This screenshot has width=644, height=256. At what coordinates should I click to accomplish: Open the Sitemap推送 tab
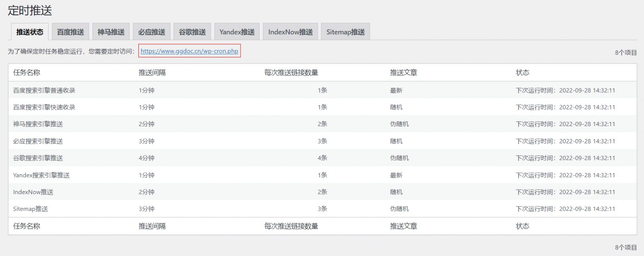345,32
